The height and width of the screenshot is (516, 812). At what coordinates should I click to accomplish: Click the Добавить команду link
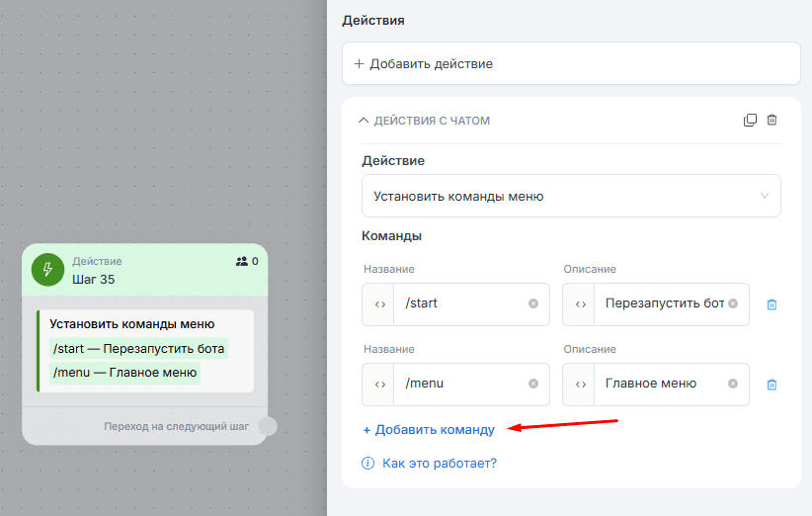point(429,429)
